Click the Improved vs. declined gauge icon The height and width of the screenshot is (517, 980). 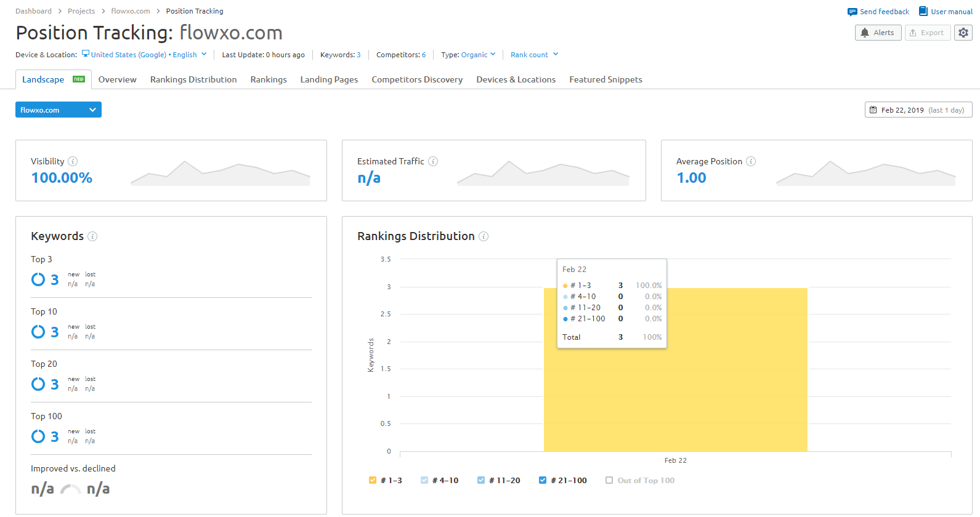click(x=71, y=489)
